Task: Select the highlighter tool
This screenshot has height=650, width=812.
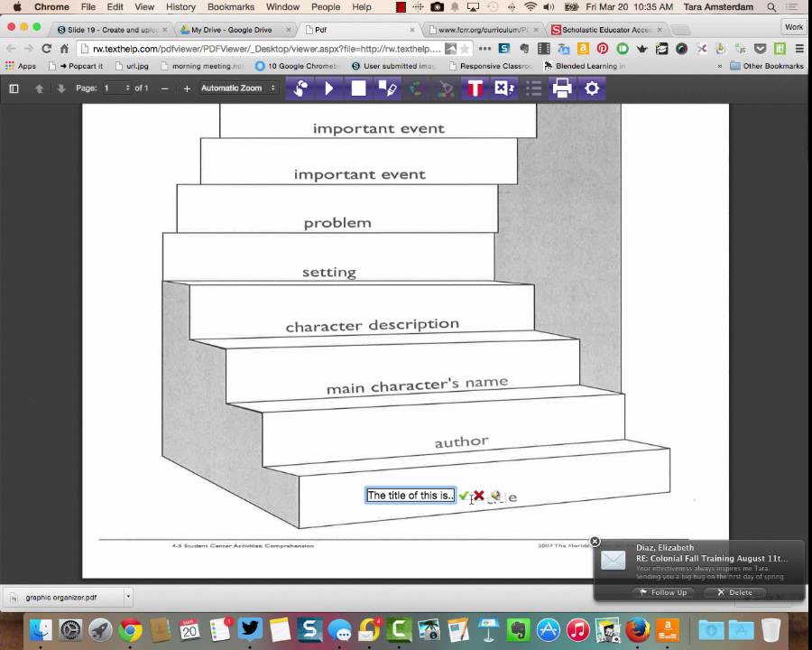Action: click(387, 88)
